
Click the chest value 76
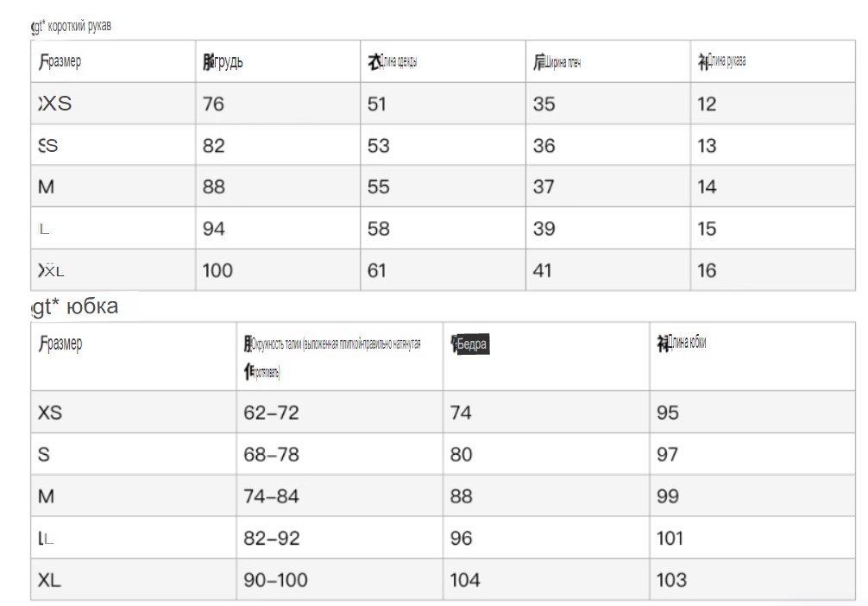tap(213, 104)
